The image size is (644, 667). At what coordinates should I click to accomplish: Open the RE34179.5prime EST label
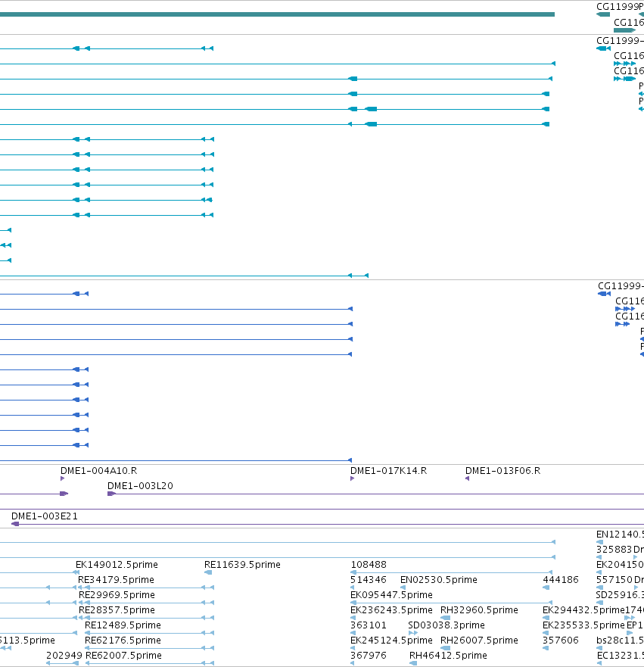click(x=116, y=580)
